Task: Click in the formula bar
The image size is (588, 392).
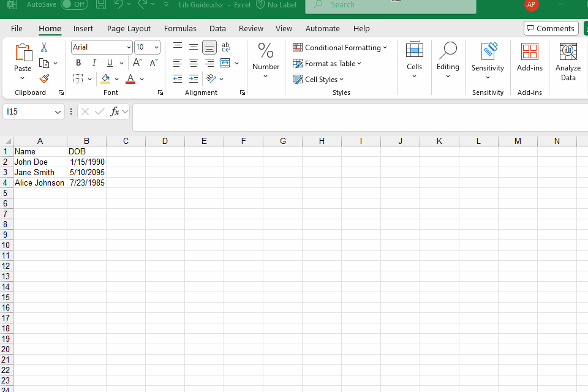Action: pyautogui.click(x=360, y=117)
